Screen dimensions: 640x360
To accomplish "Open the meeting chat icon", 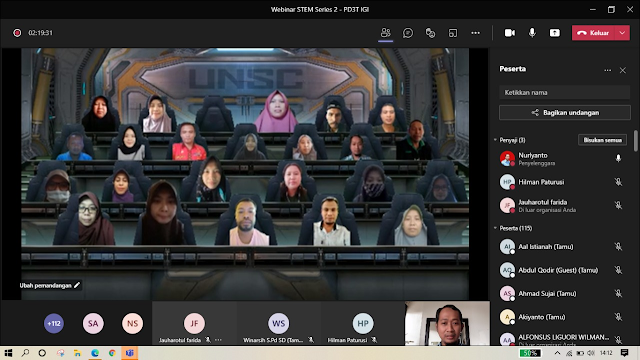I will click(408, 33).
